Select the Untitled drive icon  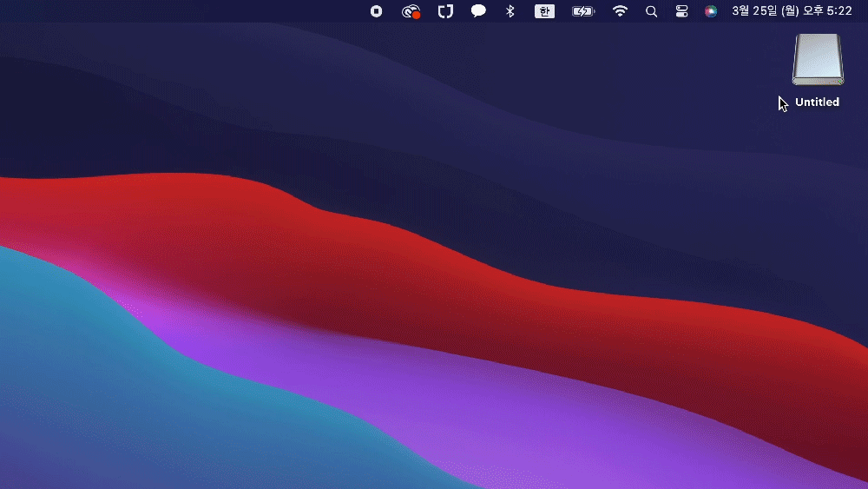coord(818,60)
